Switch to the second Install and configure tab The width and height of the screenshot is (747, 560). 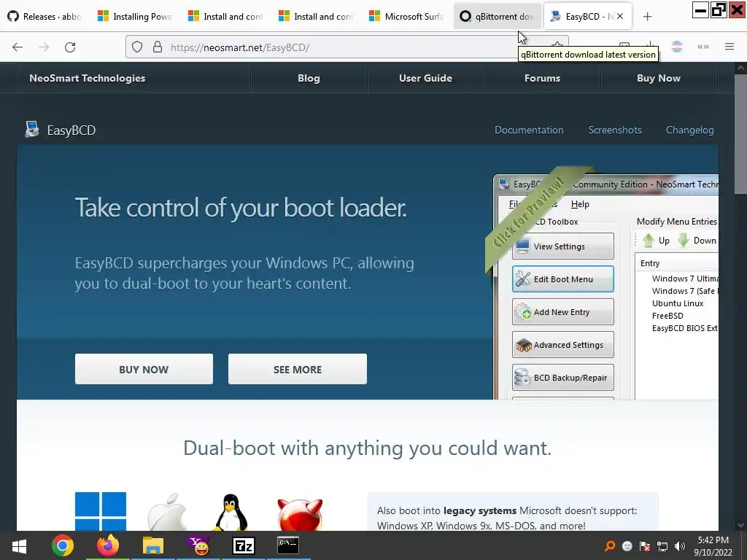[x=317, y=16]
